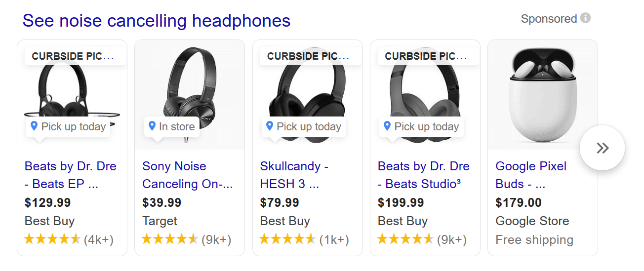Open Beats by Dr. Dre Beats Studio3 link

tap(423, 175)
